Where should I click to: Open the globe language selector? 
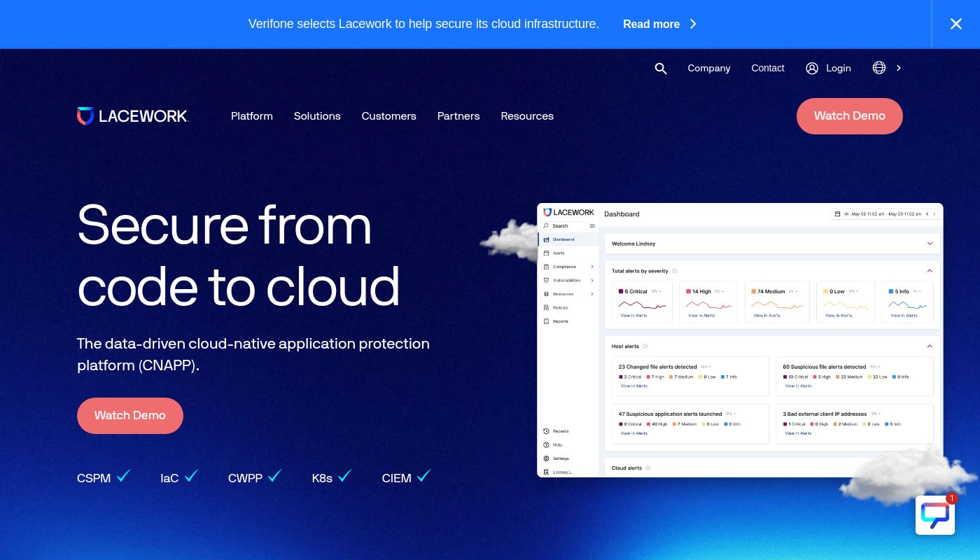point(879,68)
